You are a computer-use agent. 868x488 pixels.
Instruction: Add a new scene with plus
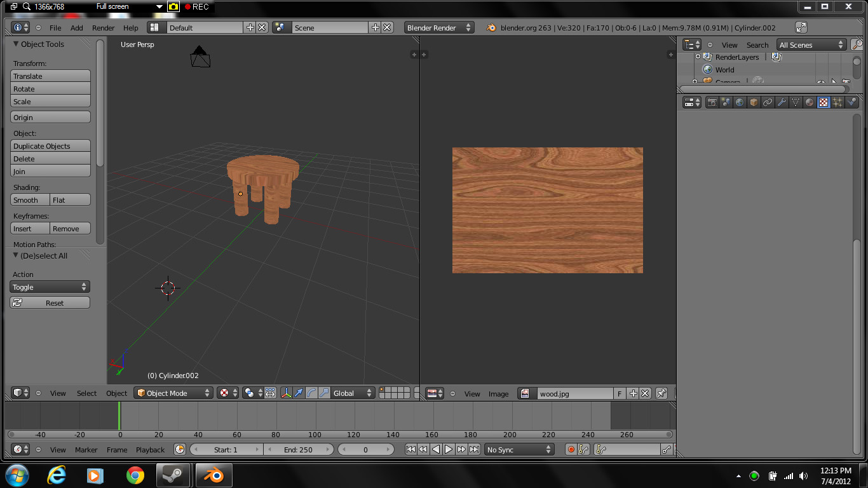click(376, 27)
